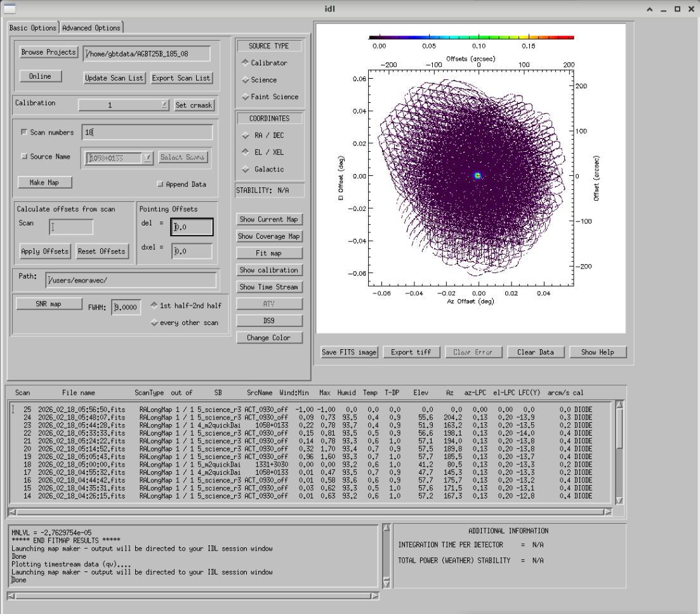The image size is (700, 614).
Task: Click the bright source at map center
Action: (x=478, y=175)
